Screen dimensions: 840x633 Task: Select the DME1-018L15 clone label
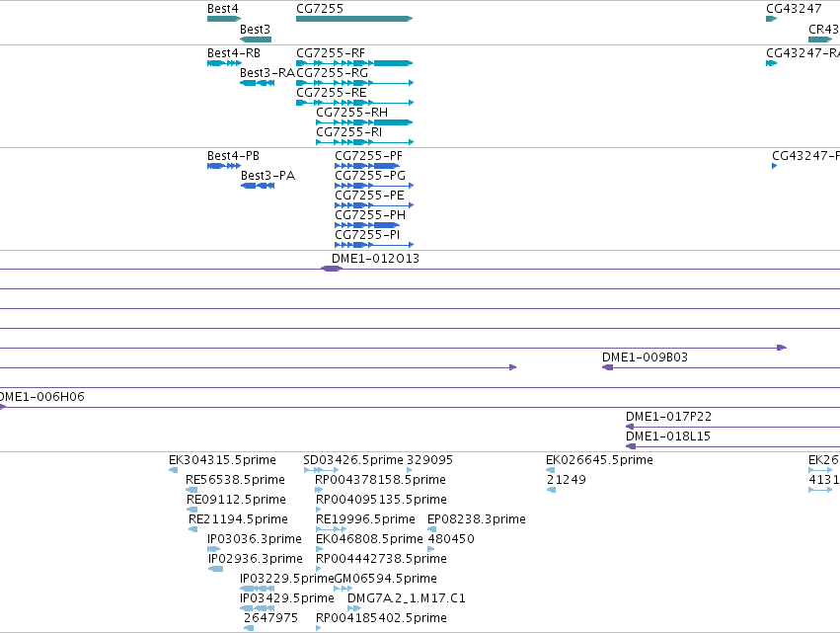[668, 436]
